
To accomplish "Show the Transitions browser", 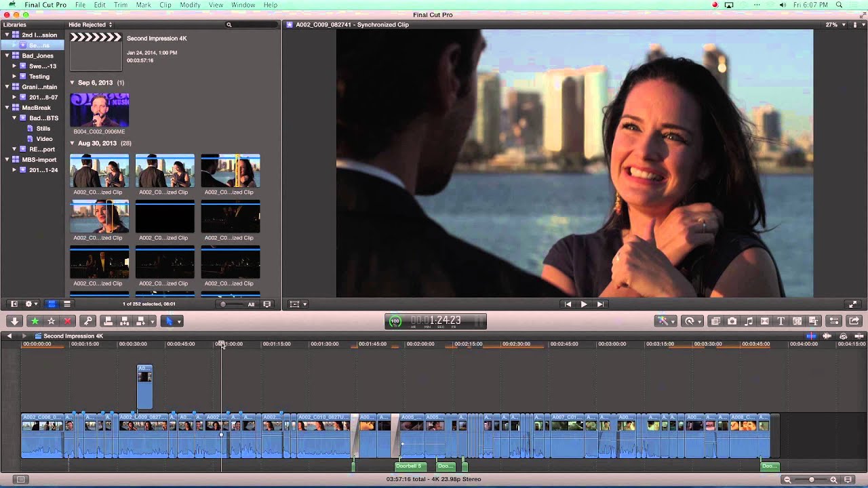I will 765,321.
